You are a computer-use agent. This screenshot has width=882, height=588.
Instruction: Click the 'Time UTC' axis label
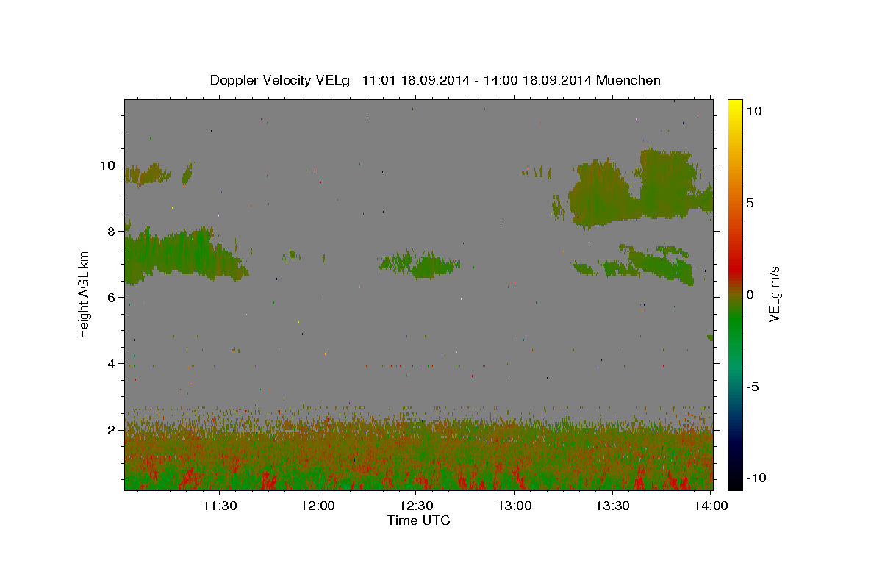[x=418, y=520]
